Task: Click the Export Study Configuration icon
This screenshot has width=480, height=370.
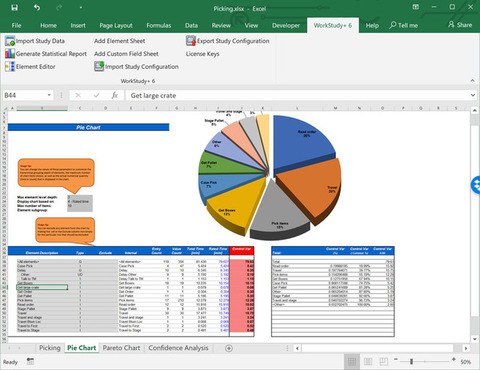Action: click(x=191, y=41)
